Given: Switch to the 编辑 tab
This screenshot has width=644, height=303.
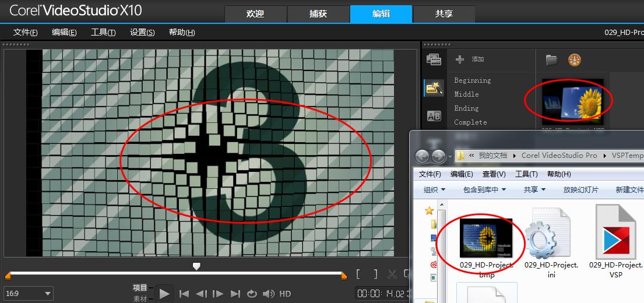Looking at the screenshot, I should coord(381,14).
